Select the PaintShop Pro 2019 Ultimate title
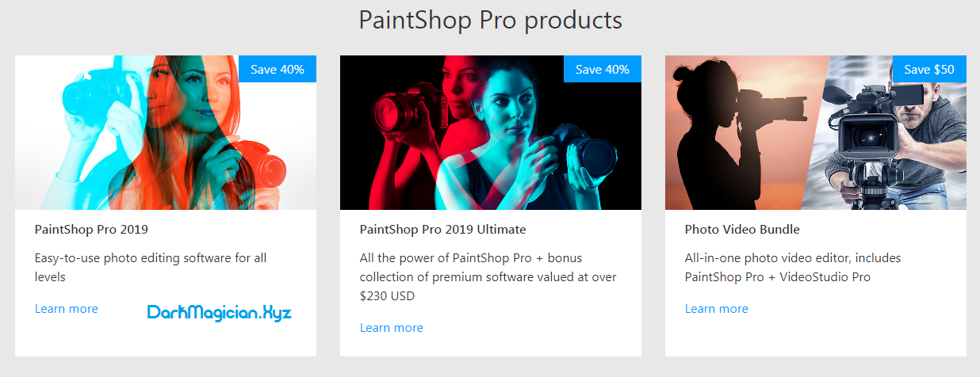This screenshot has width=980, height=377. [442, 230]
